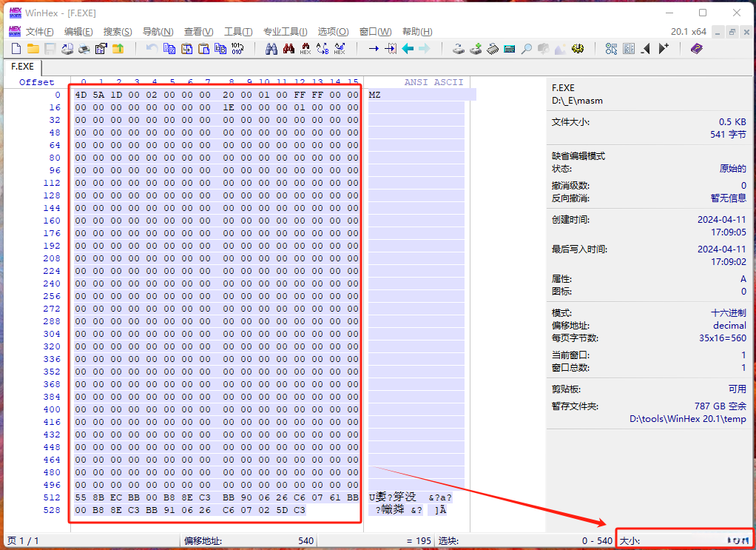Open the calculator tool
The width and height of the screenshot is (756, 550).
click(x=507, y=48)
